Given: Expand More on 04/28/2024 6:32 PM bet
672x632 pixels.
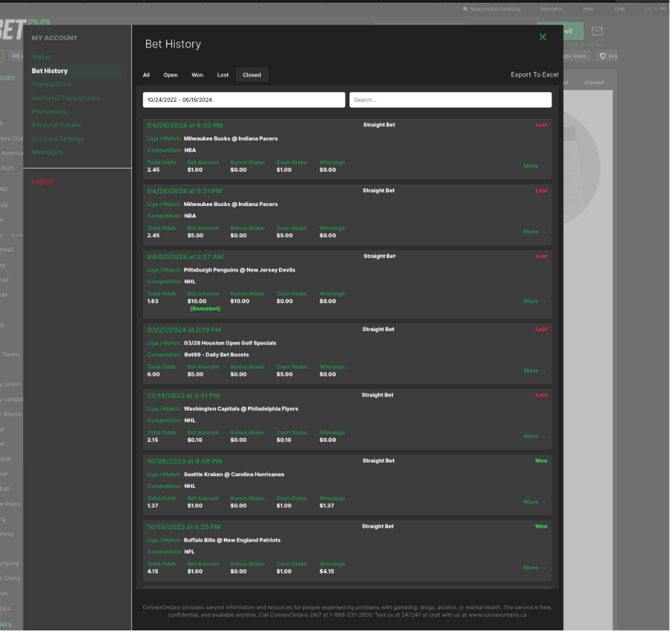Looking at the screenshot, I should tap(537, 167).
